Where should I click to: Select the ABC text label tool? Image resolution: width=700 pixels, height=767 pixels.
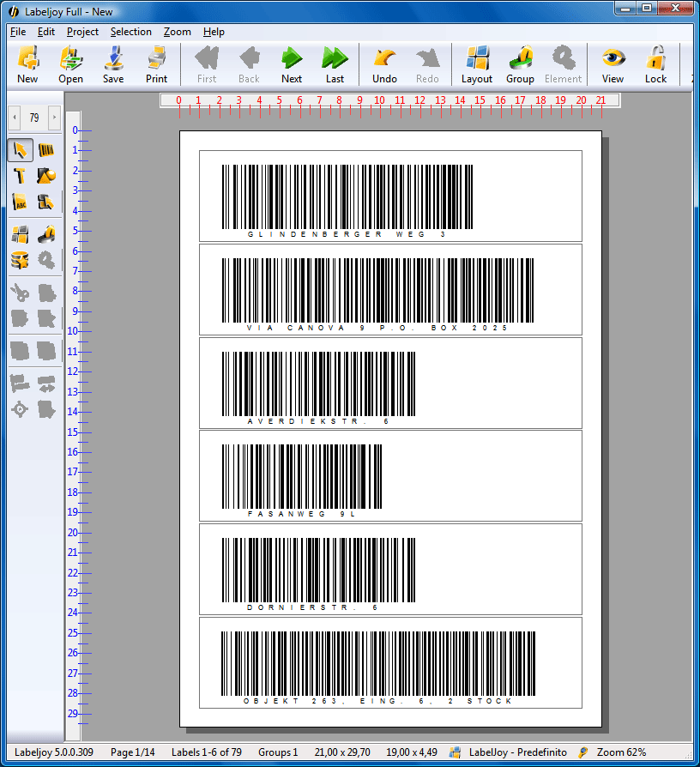[x=20, y=202]
